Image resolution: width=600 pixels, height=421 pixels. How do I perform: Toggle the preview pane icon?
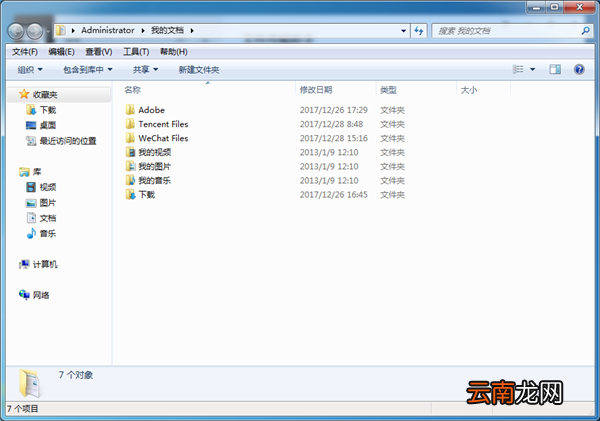(555, 69)
